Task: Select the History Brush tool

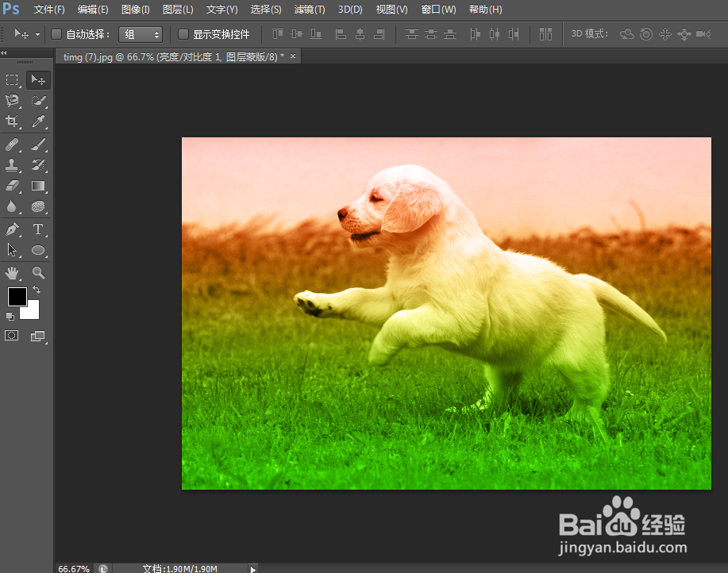Action: pyautogui.click(x=38, y=165)
